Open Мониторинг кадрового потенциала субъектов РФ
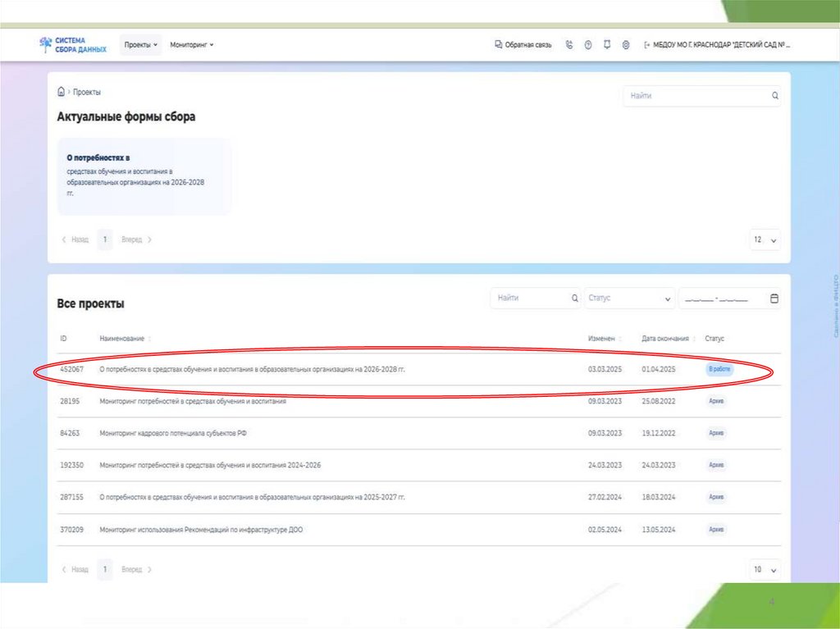 tap(419, 434)
